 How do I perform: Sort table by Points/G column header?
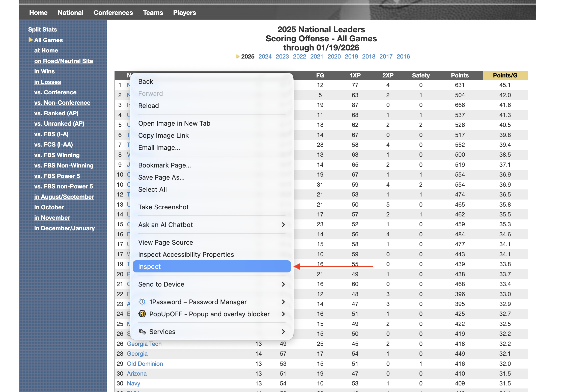click(505, 75)
